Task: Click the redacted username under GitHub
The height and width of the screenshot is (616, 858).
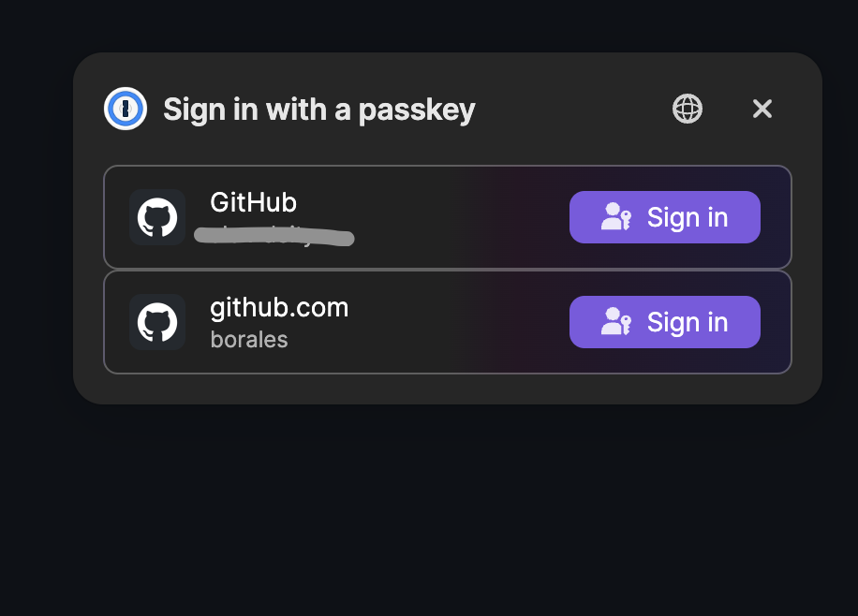Action: point(274,236)
